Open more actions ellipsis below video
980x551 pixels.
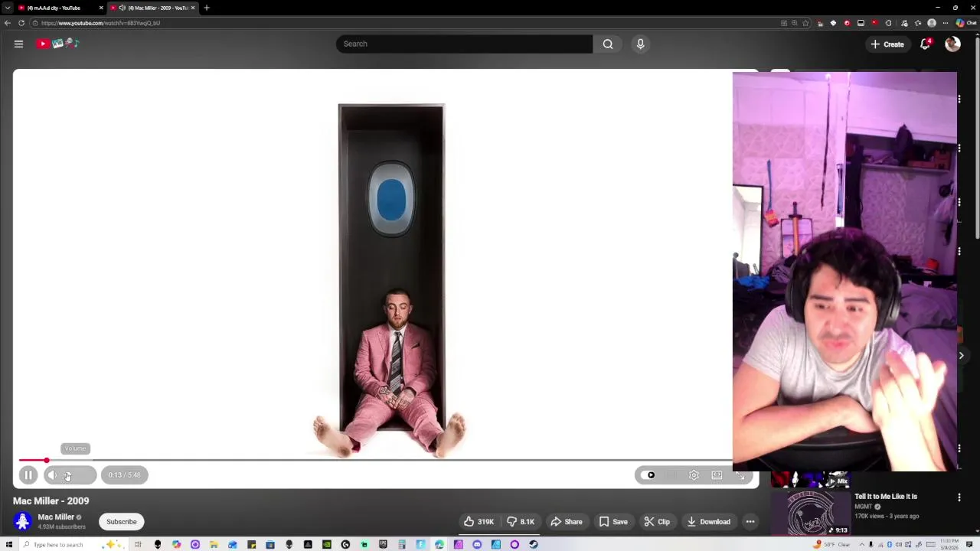[750, 522]
